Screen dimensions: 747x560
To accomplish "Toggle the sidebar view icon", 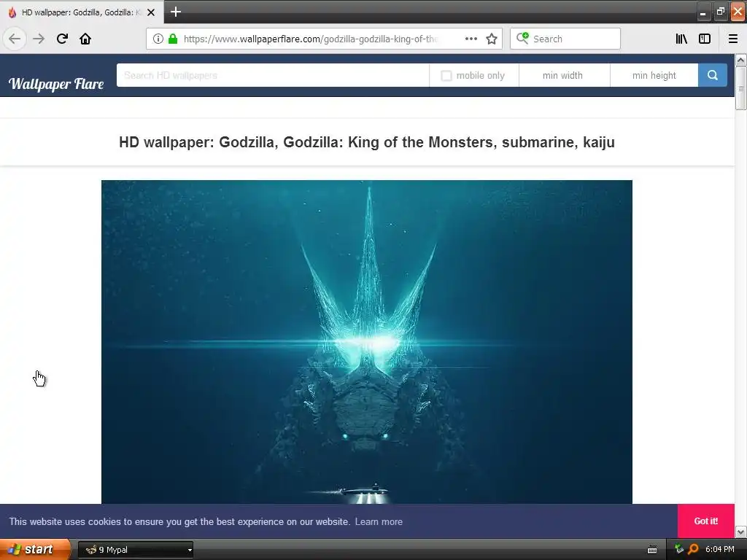I will pos(705,39).
